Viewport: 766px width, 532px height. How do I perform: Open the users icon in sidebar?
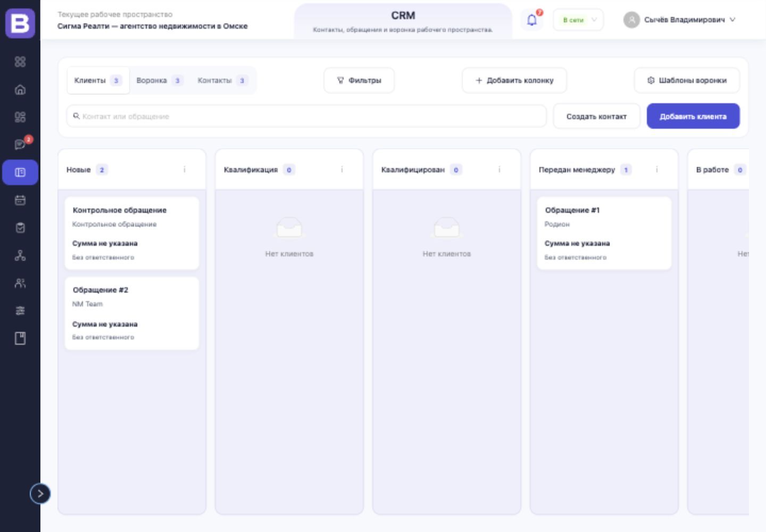20,283
